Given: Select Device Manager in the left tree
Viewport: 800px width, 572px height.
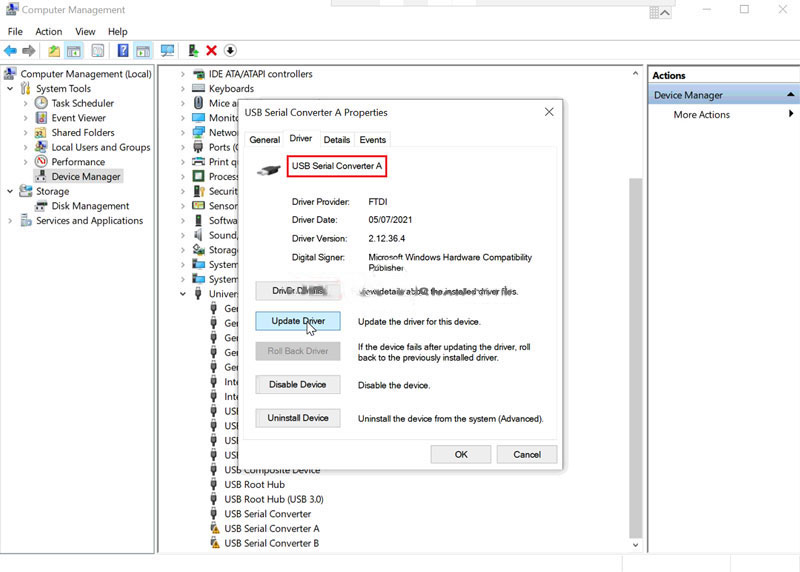Looking at the screenshot, I should click(86, 177).
